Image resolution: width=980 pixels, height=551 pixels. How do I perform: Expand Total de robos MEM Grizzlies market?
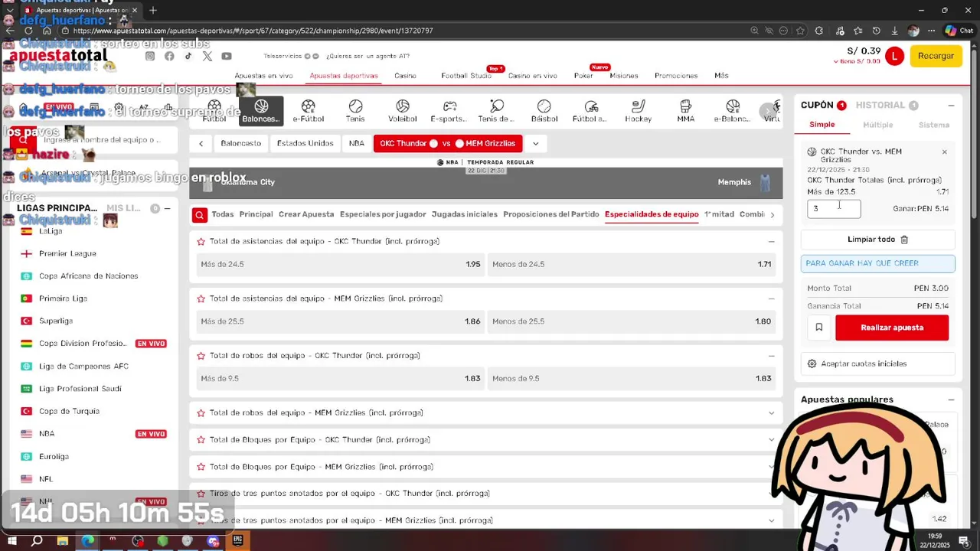771,413
